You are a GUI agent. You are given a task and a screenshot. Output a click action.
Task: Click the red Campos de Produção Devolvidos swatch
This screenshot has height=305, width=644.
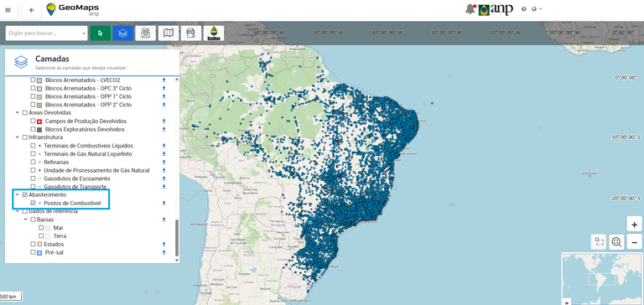[40, 121]
